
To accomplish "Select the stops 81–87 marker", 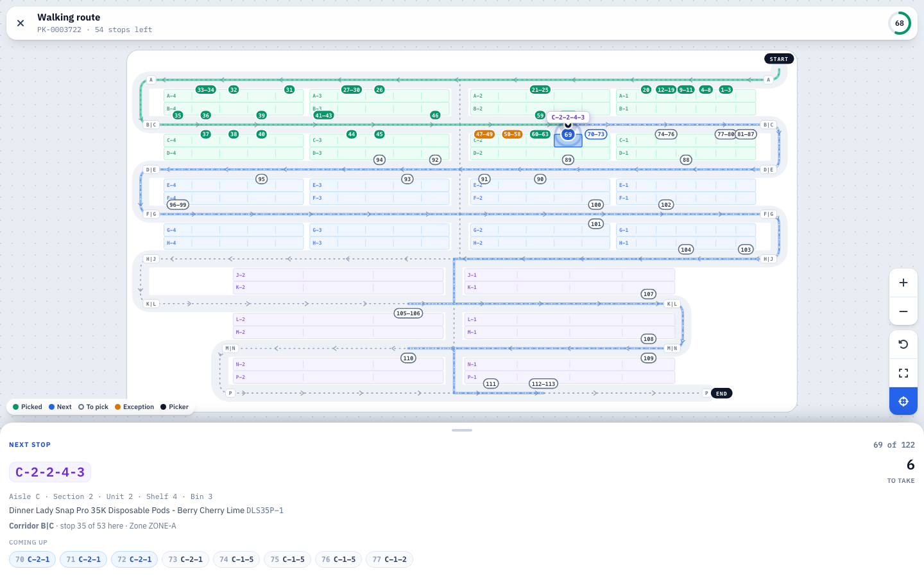I will [746, 134].
